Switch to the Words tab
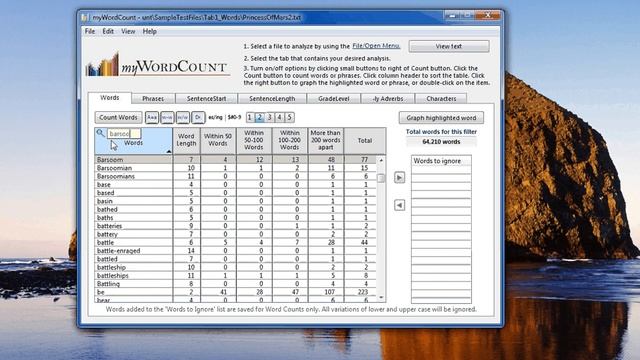Viewport: 640px width, 360px height. tap(110, 98)
